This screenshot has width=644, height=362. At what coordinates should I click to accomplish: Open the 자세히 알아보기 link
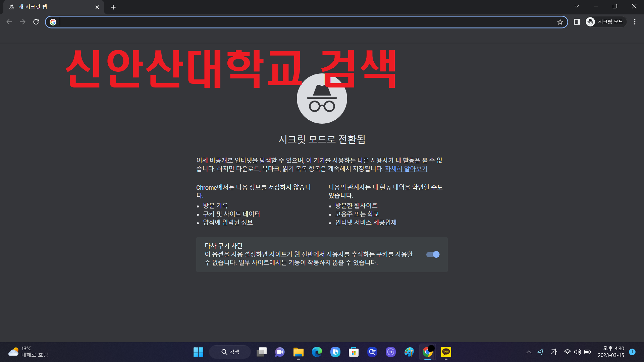point(406,169)
